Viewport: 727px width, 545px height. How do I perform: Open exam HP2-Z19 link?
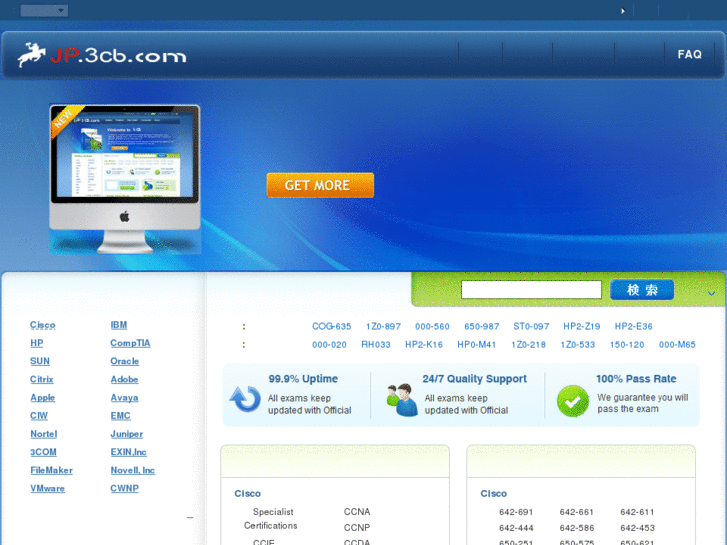(581, 327)
